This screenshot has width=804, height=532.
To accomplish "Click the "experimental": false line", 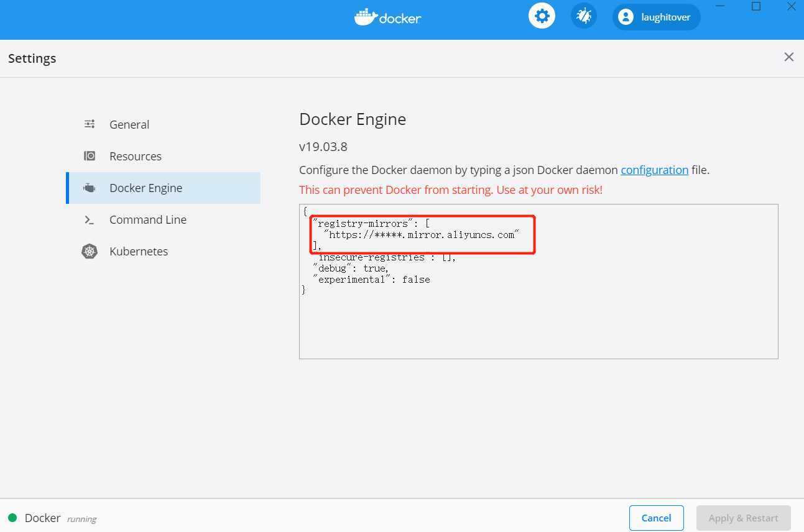I will 372,280.
